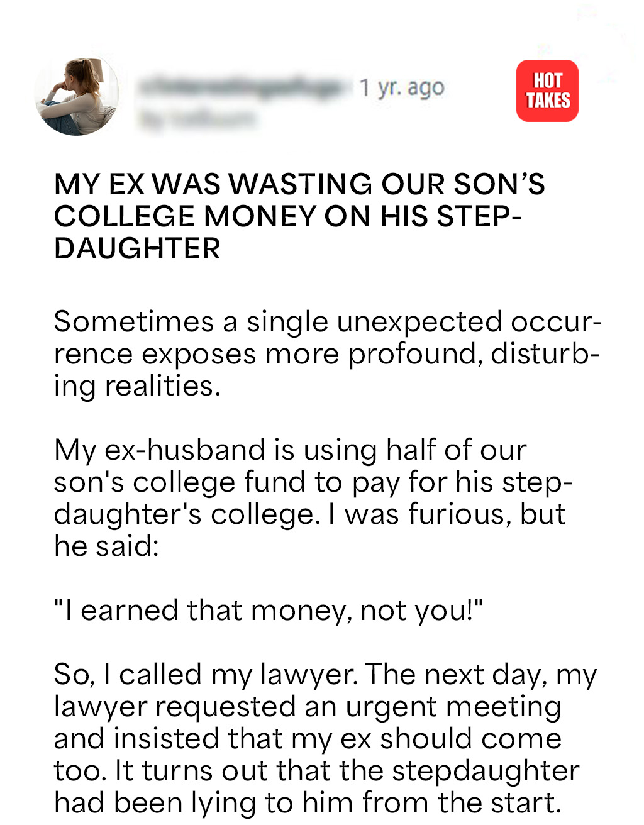Tap the red HOT TAKES badge
This screenshot has height=825, width=644.
point(547,91)
